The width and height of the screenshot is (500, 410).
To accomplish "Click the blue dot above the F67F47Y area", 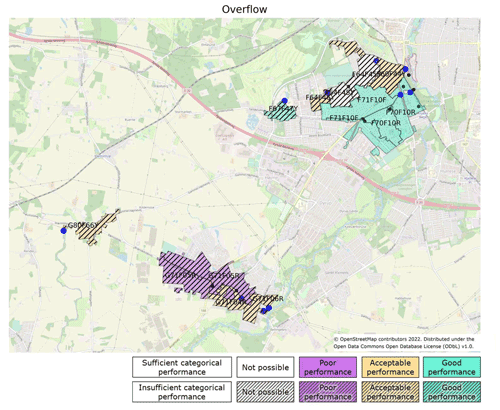I will pyautogui.click(x=284, y=101).
